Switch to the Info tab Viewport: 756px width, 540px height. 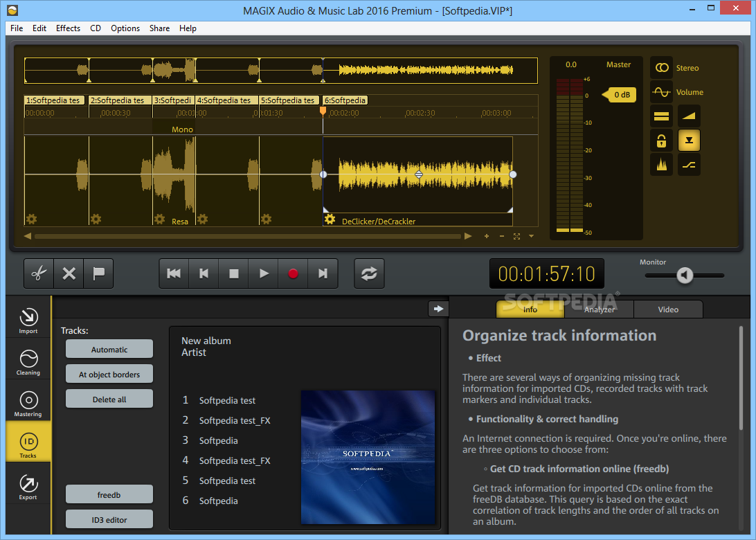(530, 309)
